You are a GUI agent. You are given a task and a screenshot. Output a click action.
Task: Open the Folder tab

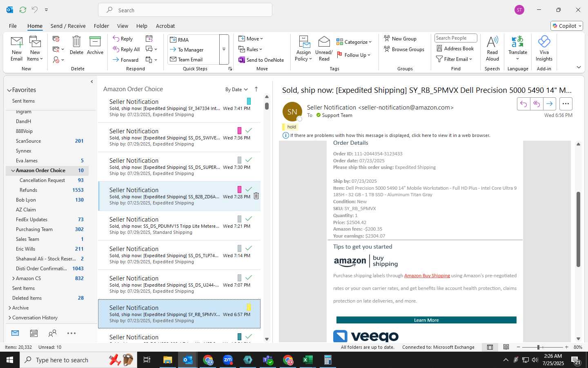tap(101, 26)
